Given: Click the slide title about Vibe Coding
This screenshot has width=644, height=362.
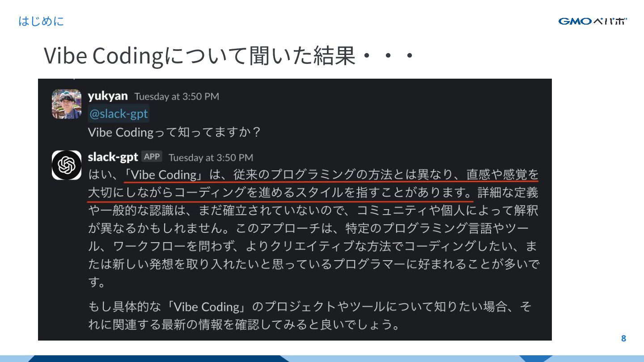Looking at the screenshot, I should click(230, 56).
